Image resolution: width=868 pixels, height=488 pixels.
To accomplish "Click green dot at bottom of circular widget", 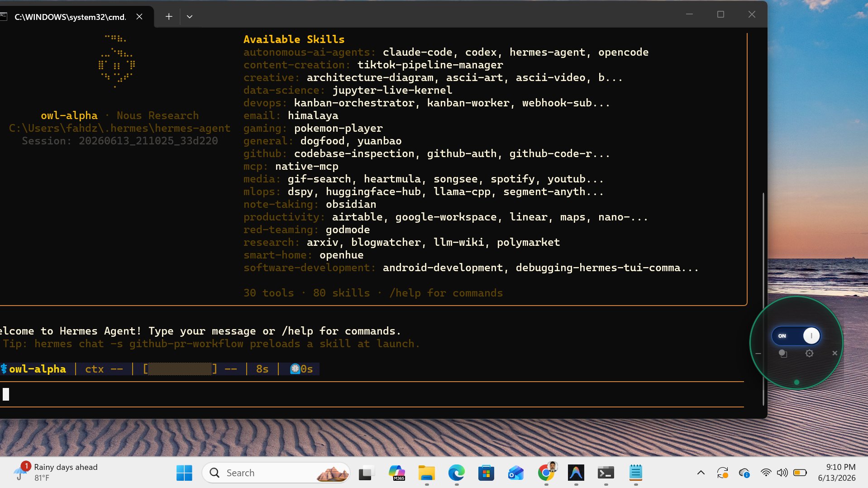I will click(x=796, y=383).
